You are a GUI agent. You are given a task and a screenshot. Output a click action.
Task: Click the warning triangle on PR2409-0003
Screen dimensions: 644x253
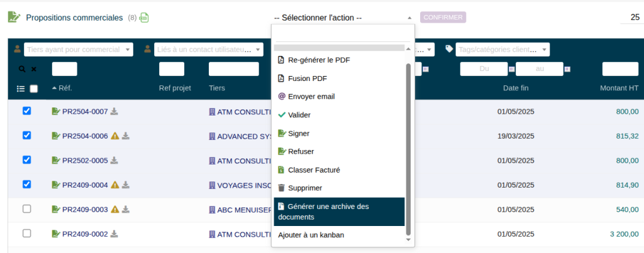tap(115, 210)
